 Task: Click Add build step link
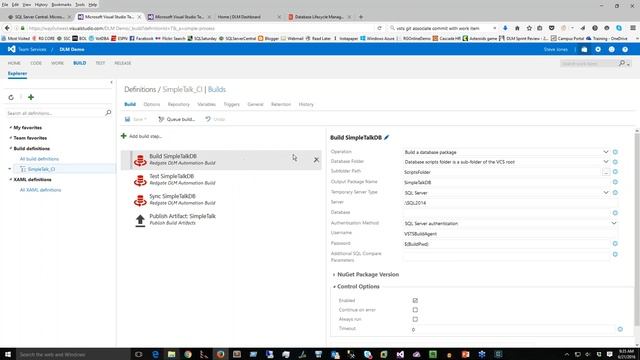142,136
